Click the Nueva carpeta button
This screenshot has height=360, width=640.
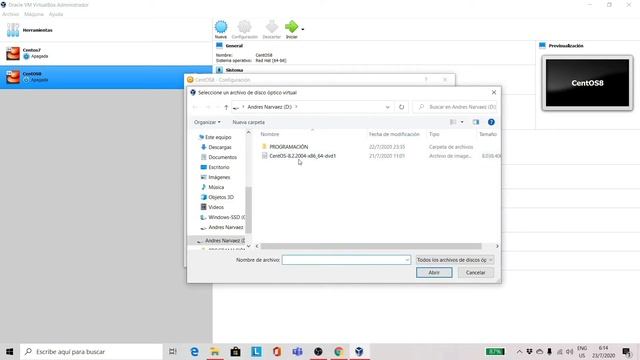tap(249, 122)
